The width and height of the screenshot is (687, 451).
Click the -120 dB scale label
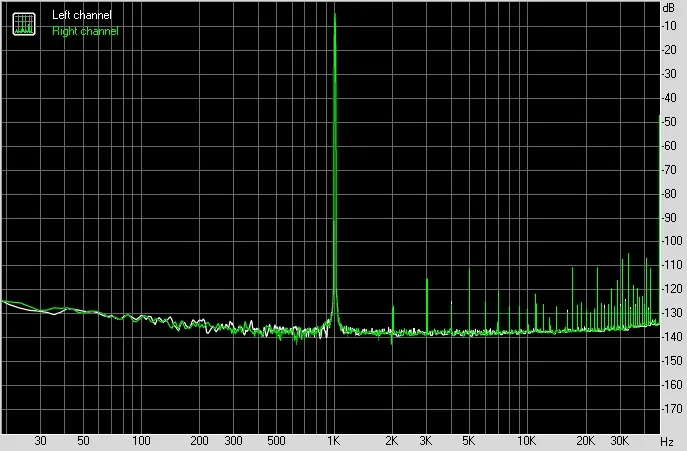click(672, 289)
